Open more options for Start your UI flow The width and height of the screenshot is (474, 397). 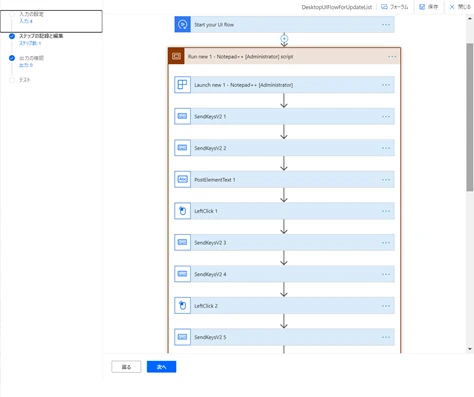[386, 25]
